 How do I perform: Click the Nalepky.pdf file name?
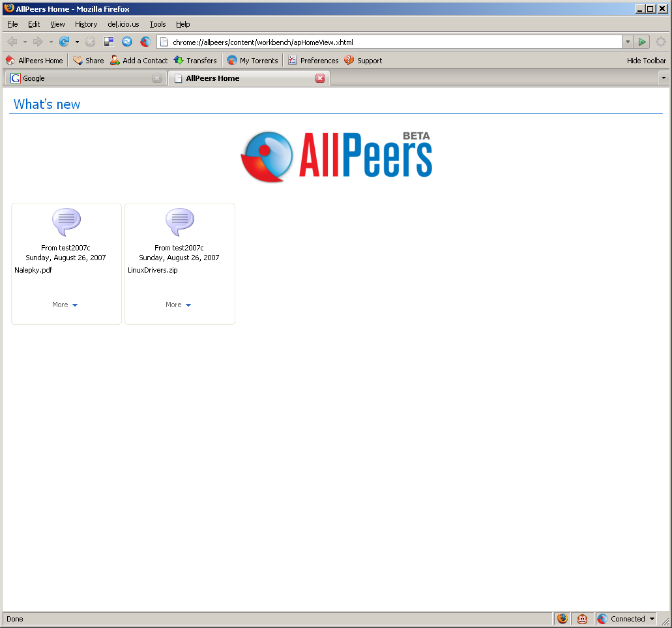click(x=33, y=270)
